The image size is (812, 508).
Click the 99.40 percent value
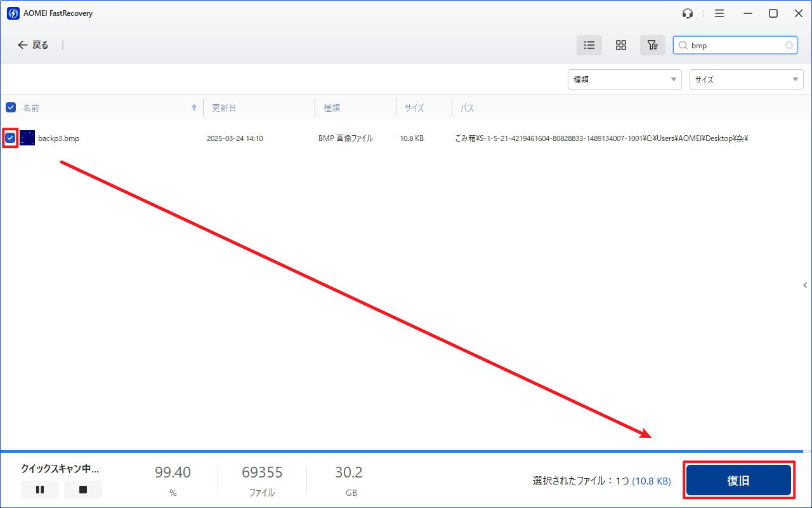pos(173,472)
